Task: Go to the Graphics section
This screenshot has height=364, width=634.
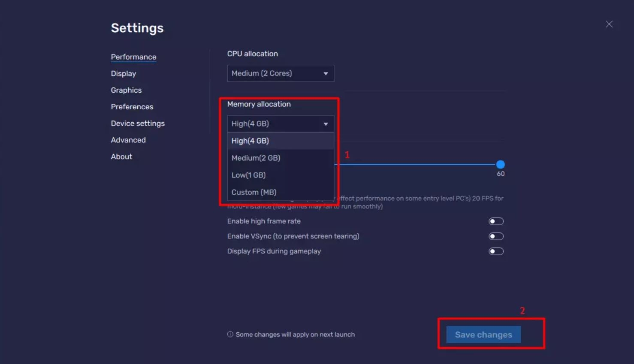Action: pyautogui.click(x=126, y=90)
